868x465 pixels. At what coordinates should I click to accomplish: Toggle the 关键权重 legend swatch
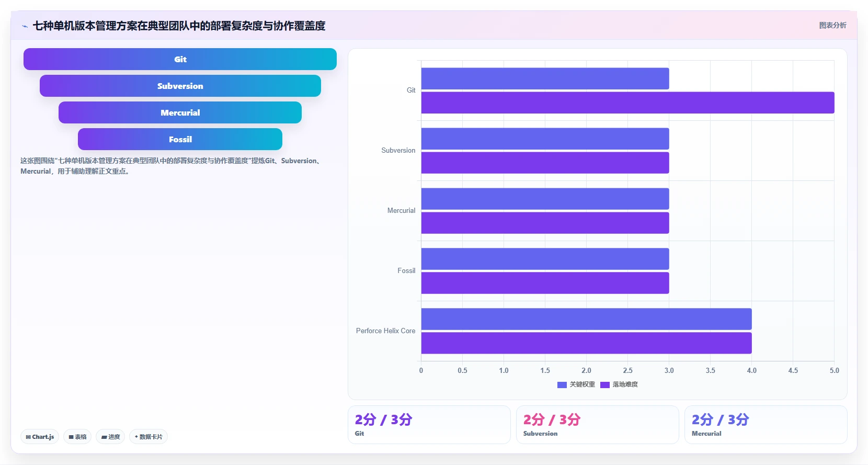562,384
